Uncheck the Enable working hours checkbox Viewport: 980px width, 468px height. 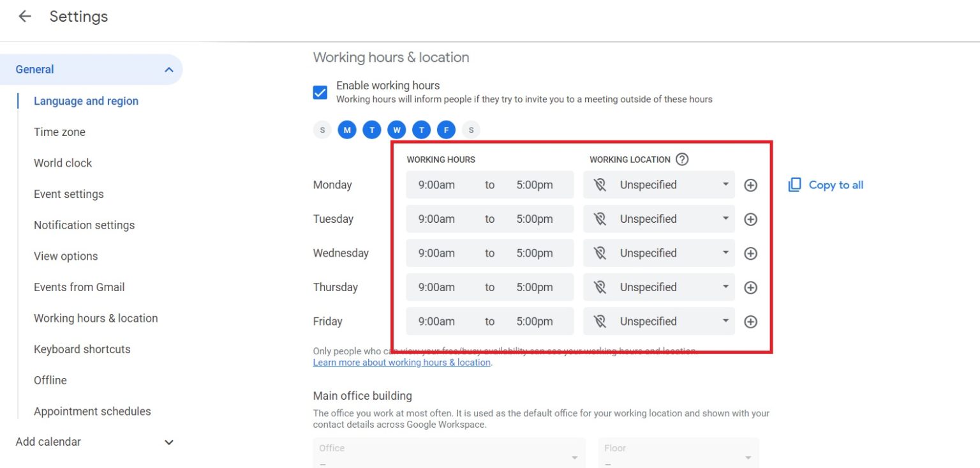pyautogui.click(x=320, y=93)
